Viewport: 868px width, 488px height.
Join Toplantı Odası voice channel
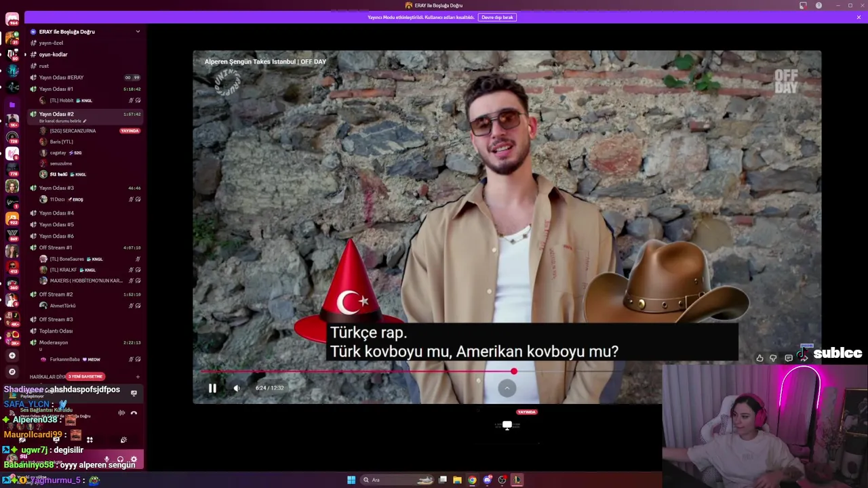(x=85, y=331)
